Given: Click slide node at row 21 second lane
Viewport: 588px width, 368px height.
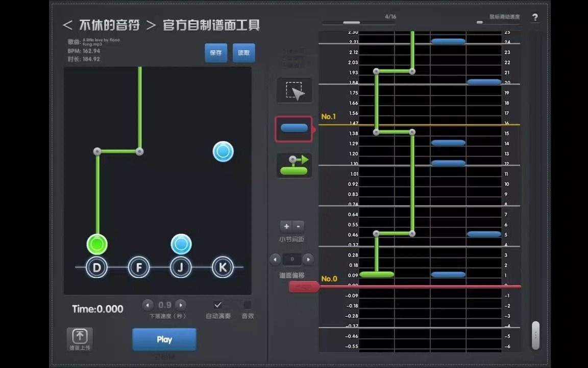Looking at the screenshot, I should [x=412, y=72].
